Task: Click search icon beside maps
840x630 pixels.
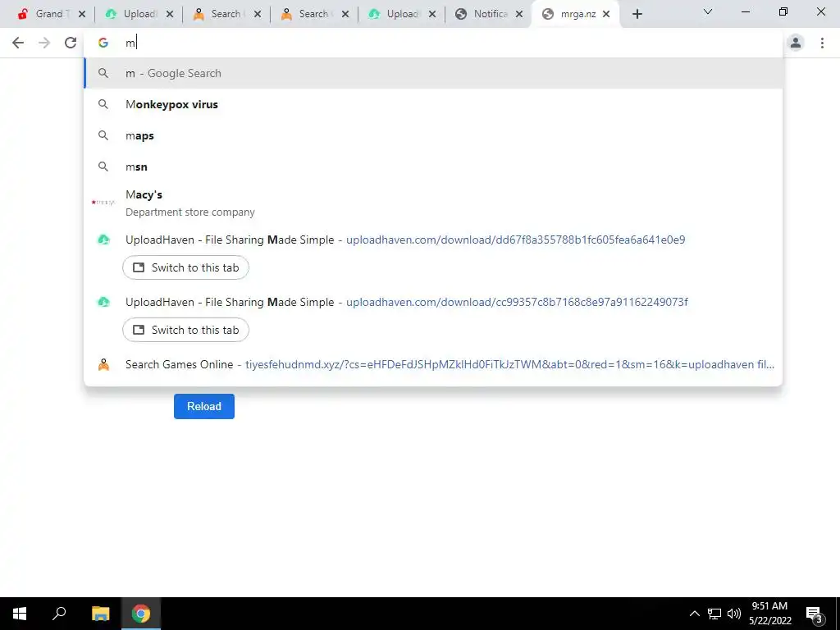Action: click(x=103, y=135)
